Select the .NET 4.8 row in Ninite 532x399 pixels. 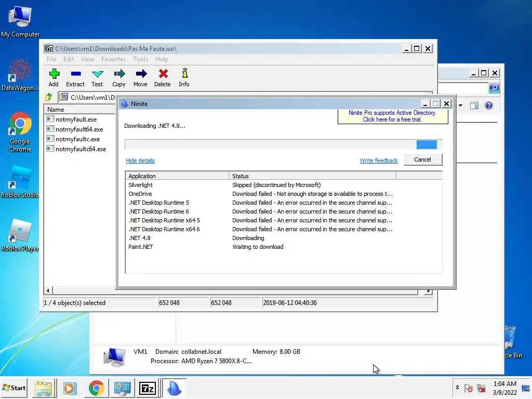(284, 238)
